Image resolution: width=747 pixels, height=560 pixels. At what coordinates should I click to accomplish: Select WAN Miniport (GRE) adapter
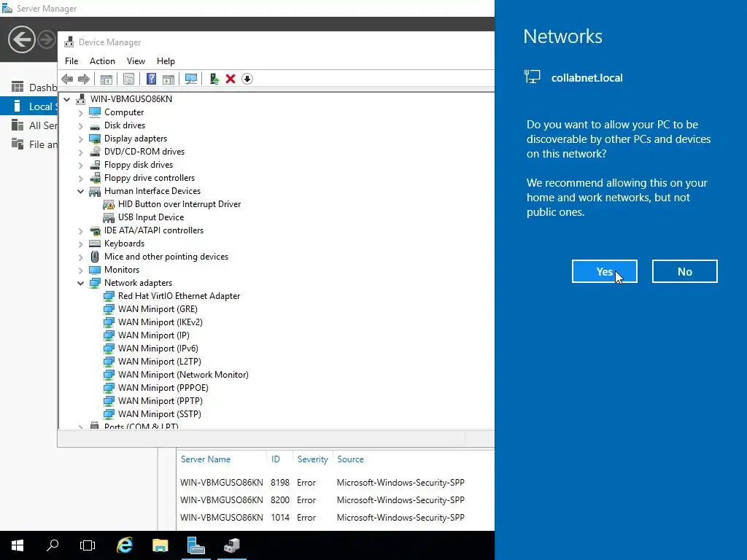coord(158,309)
